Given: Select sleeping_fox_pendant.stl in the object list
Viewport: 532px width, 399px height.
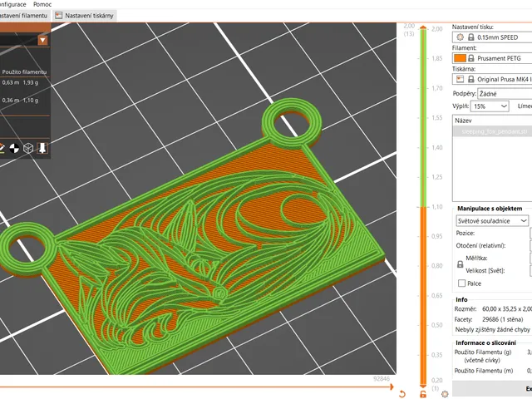Looking at the screenshot, I should [x=492, y=131].
